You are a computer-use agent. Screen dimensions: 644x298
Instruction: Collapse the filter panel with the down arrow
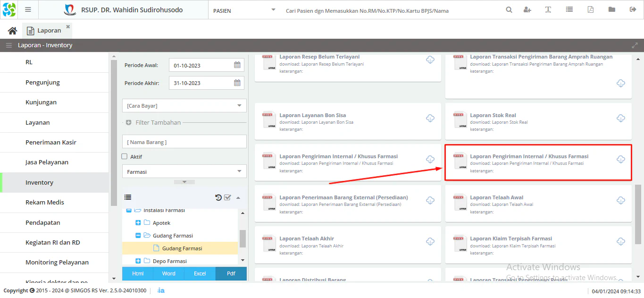[x=184, y=182]
